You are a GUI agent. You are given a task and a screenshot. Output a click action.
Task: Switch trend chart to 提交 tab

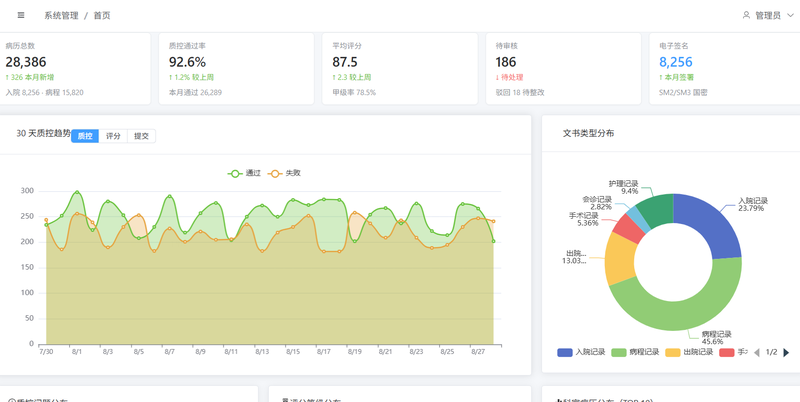(x=141, y=136)
